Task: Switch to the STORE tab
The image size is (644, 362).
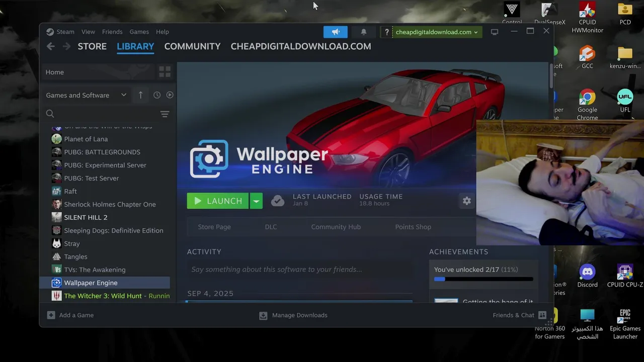Action: (92, 46)
